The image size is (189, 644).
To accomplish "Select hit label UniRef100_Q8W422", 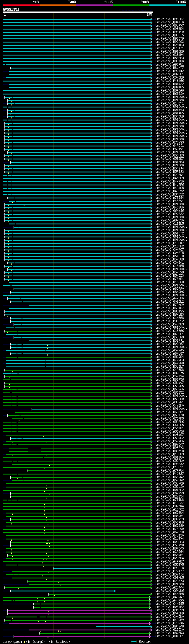I will [x=170, y=84].
